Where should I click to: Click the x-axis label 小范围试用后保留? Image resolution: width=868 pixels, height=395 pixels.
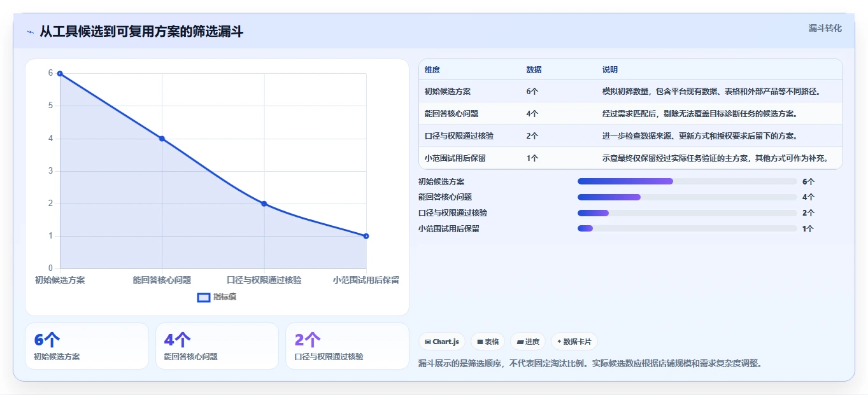(366, 280)
